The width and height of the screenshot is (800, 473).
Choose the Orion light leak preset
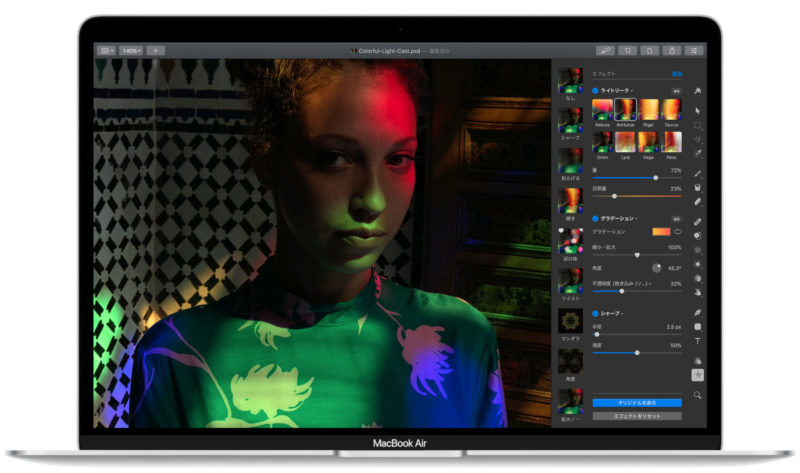[x=602, y=142]
